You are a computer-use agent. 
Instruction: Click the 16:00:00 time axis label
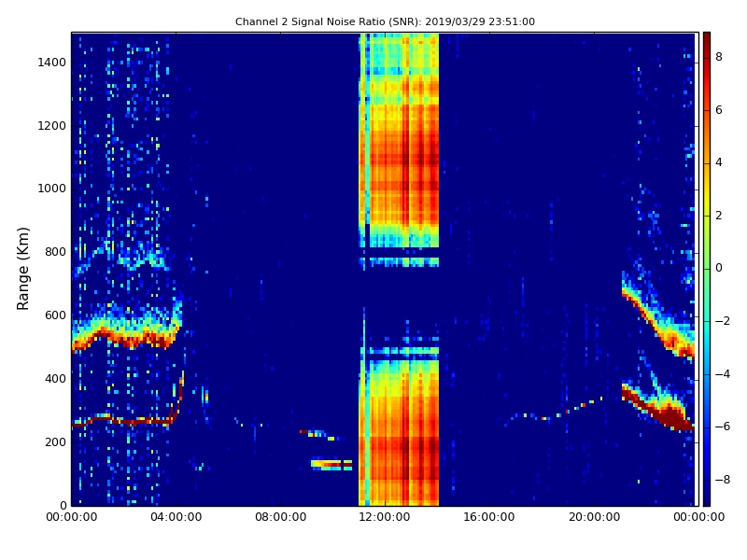(x=489, y=517)
